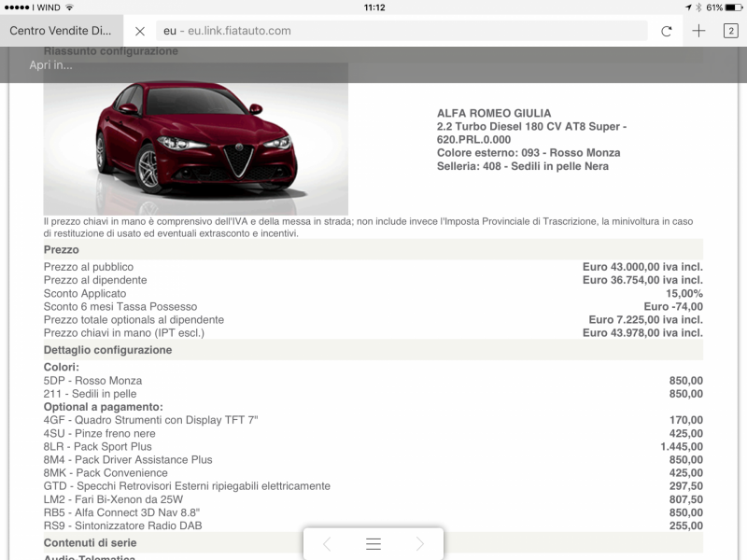Tap the red Alfa Romeo Giulia image
747x560 pixels.
point(196,138)
